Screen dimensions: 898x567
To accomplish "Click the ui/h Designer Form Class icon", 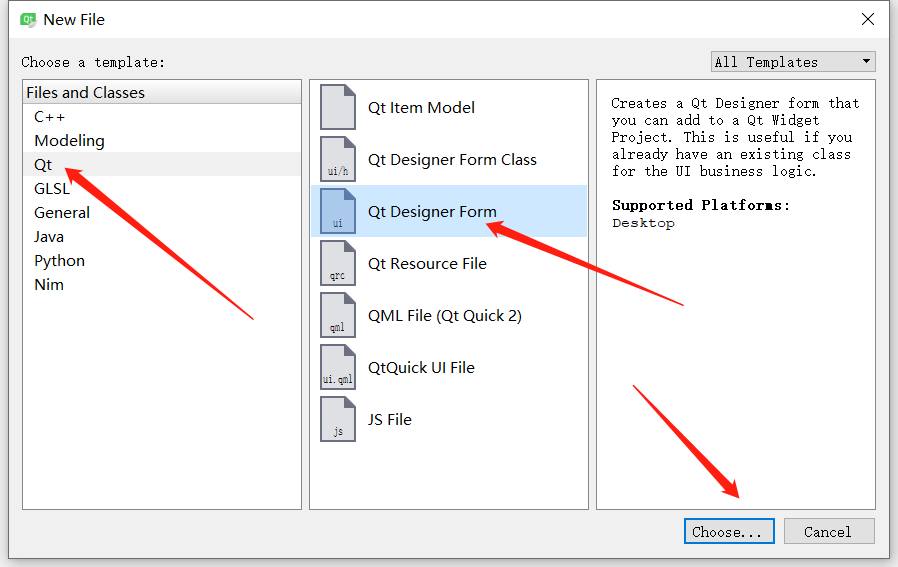I will coord(338,159).
